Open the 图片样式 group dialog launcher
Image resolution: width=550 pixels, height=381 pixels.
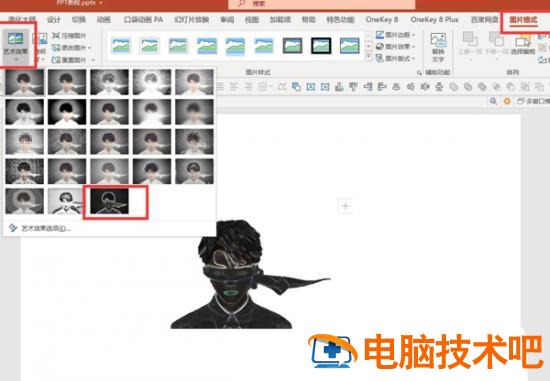click(419, 73)
